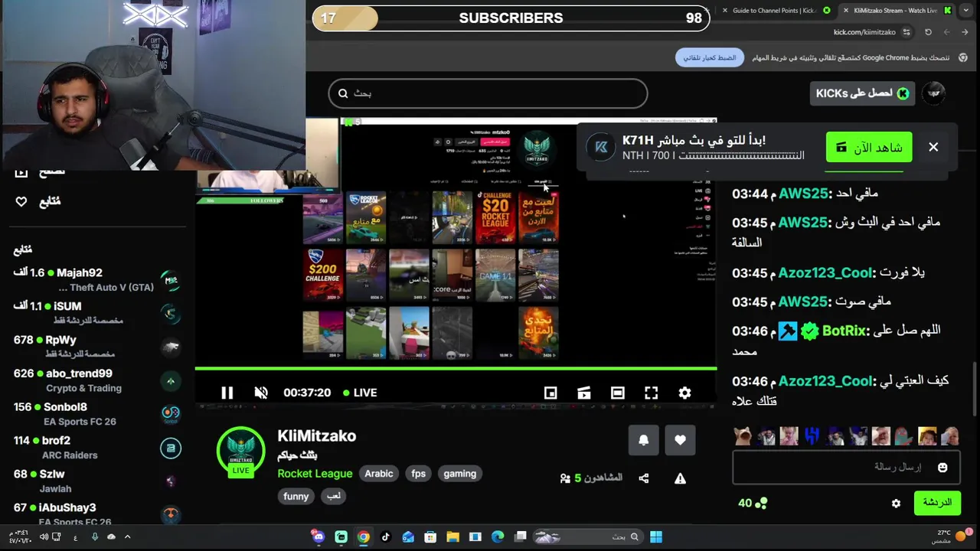The height and width of the screenshot is (551, 980).
Task: Click الضبط كخيار تلقائي default button
Action: [710, 57]
